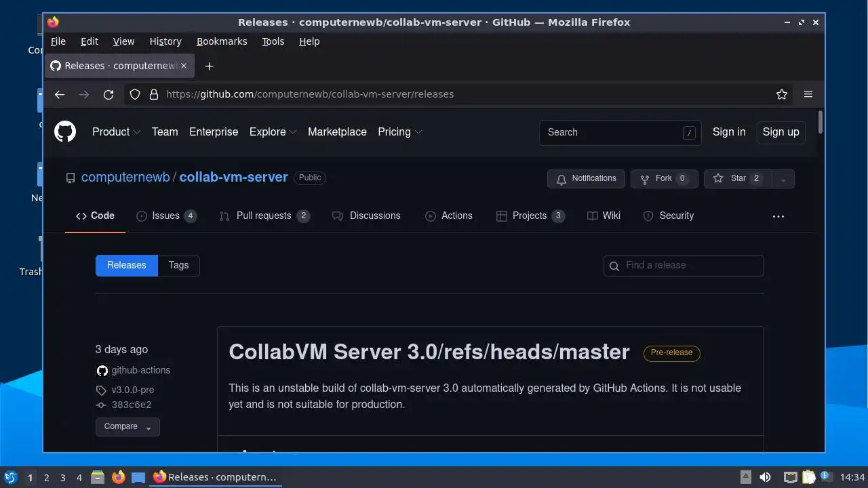Open the Enterprise link

click(214, 131)
